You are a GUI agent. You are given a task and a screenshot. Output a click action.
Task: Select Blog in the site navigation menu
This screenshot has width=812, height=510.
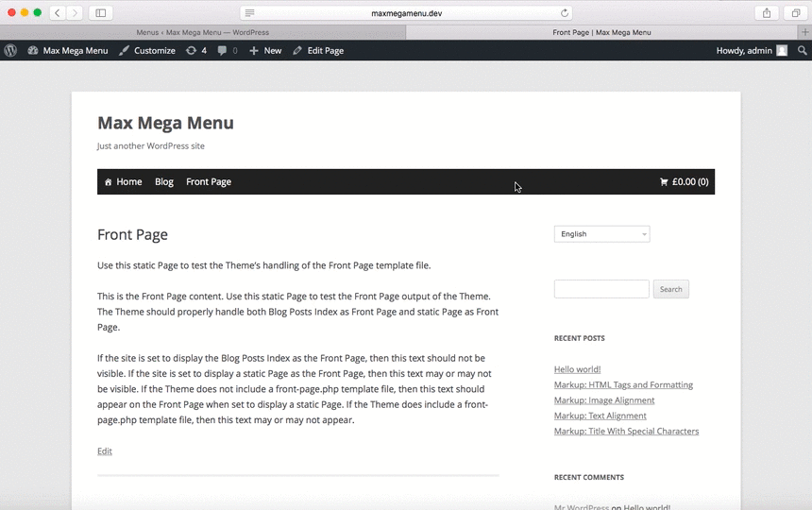[x=164, y=181]
